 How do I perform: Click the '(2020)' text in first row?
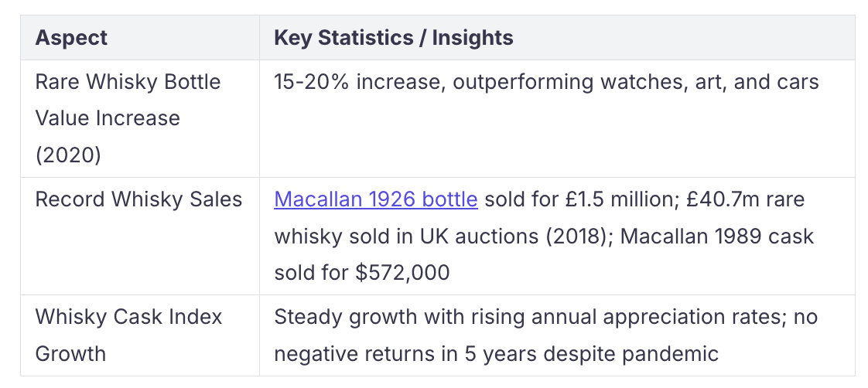click(68, 155)
